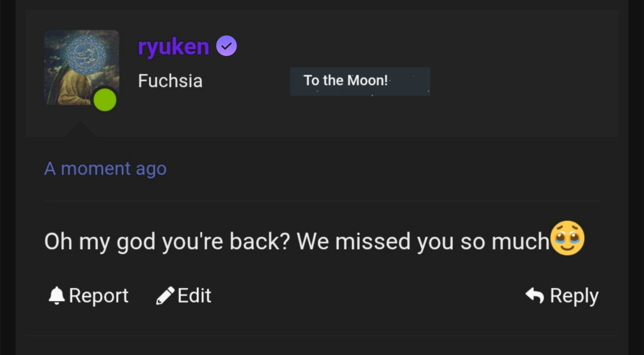Click the teary-eyed emoji in the message
644x355 pixels.
click(x=568, y=238)
